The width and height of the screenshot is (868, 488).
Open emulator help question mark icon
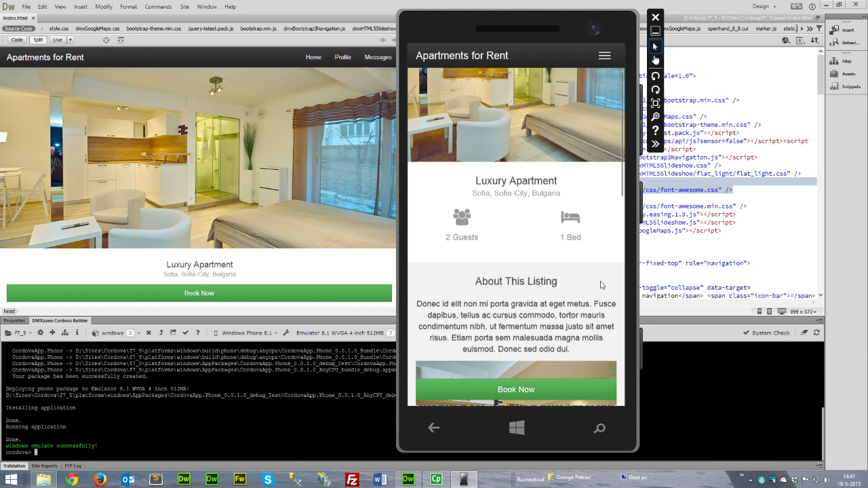click(655, 130)
